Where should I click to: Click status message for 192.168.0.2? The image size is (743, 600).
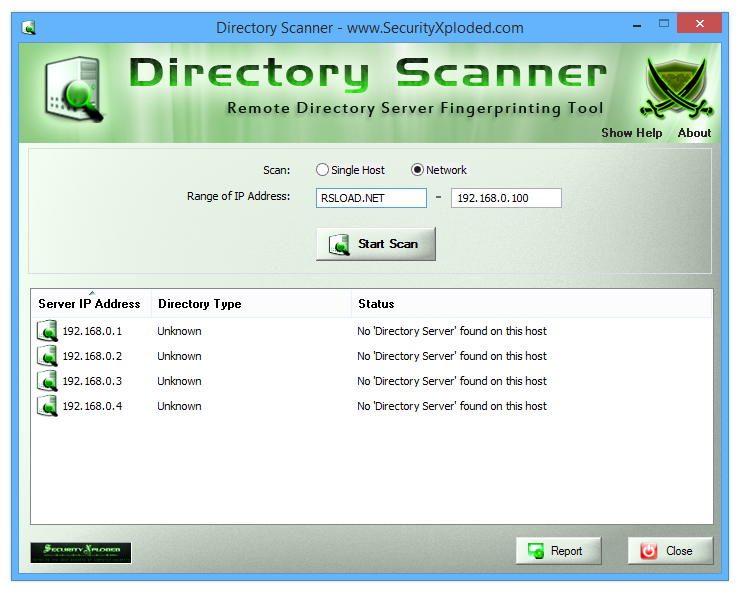point(452,356)
